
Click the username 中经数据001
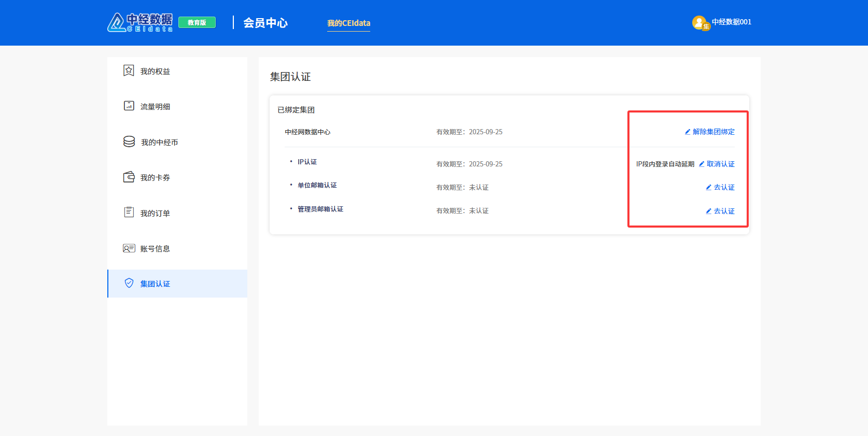point(731,22)
